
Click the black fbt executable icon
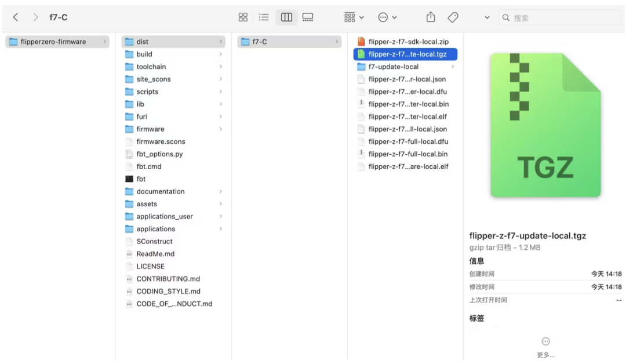point(129,179)
